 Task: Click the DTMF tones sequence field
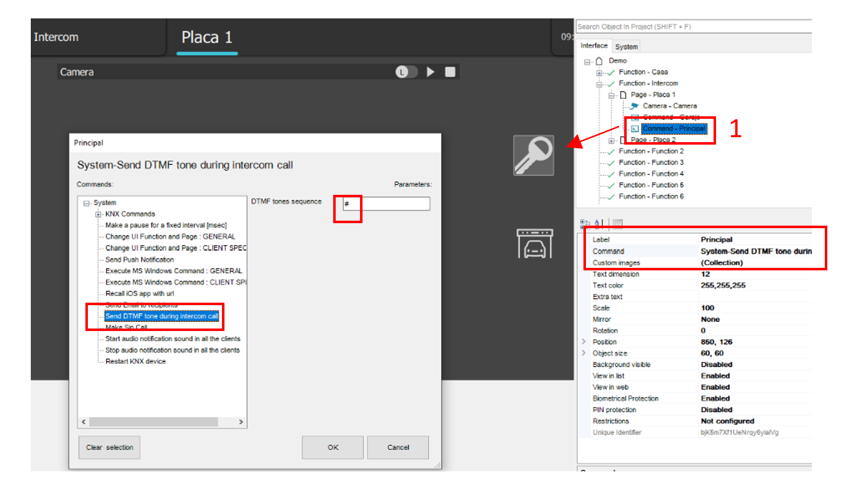[x=386, y=204]
